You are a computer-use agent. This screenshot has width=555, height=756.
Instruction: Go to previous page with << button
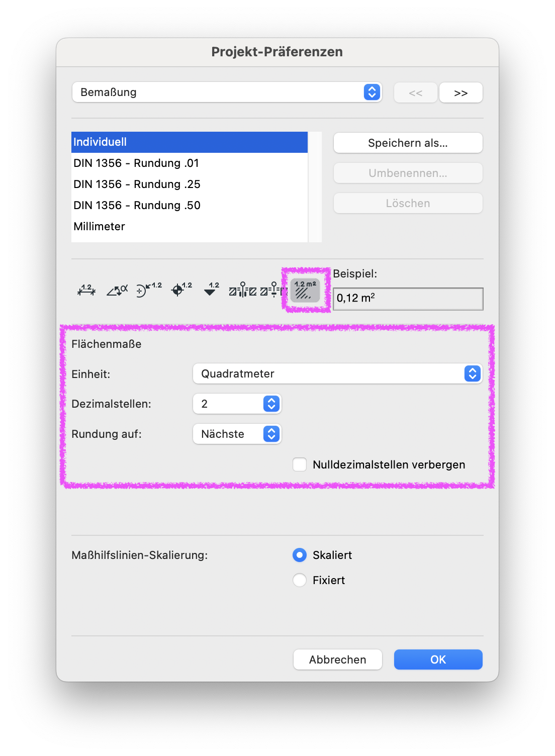pyautogui.click(x=416, y=92)
